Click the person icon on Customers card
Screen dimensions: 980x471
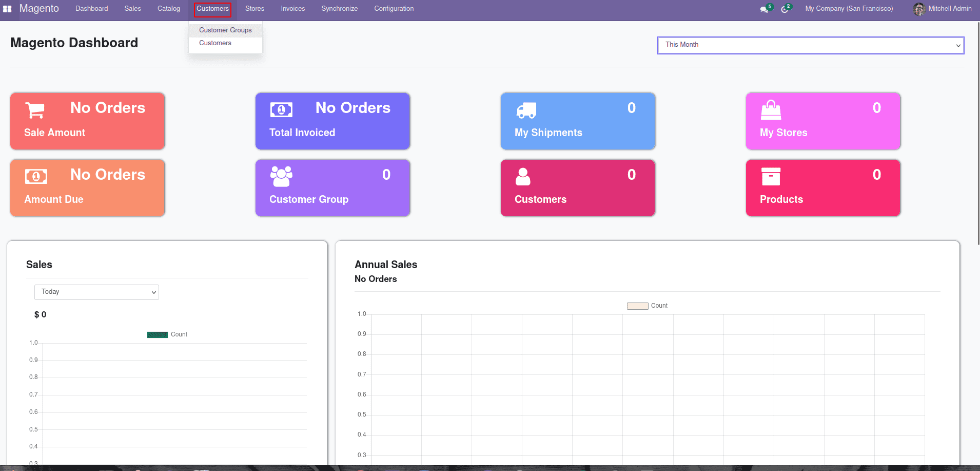pos(523,177)
